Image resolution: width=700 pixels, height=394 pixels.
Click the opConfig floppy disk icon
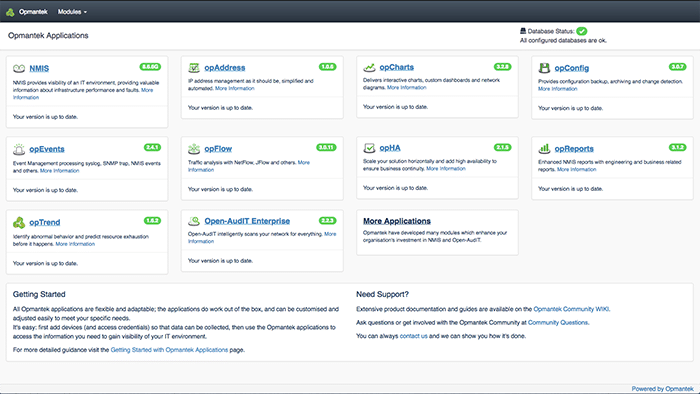(x=544, y=68)
